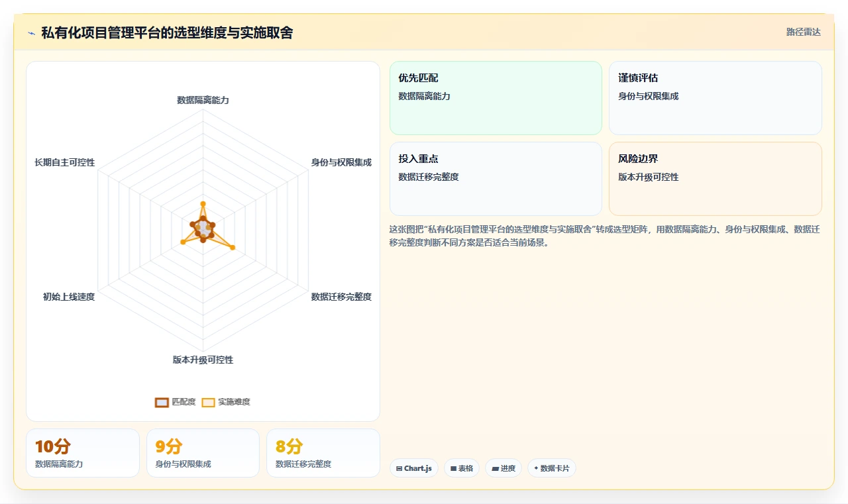Click 数据迁移完整度 text in 投入重点 card
848x504 pixels.
tap(429, 177)
